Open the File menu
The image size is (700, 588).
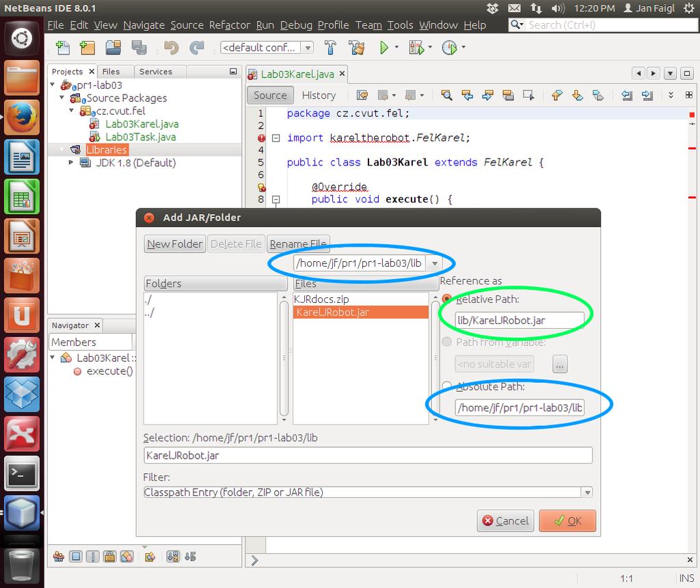pyautogui.click(x=56, y=25)
